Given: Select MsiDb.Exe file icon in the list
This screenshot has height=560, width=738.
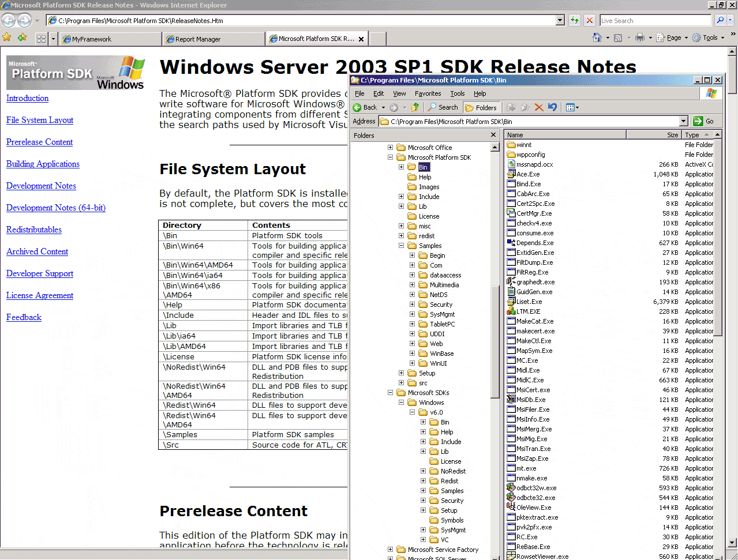Looking at the screenshot, I should (511, 400).
